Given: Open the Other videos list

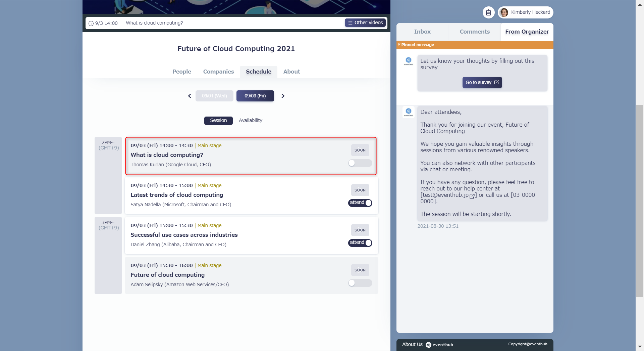Looking at the screenshot, I should (365, 23).
